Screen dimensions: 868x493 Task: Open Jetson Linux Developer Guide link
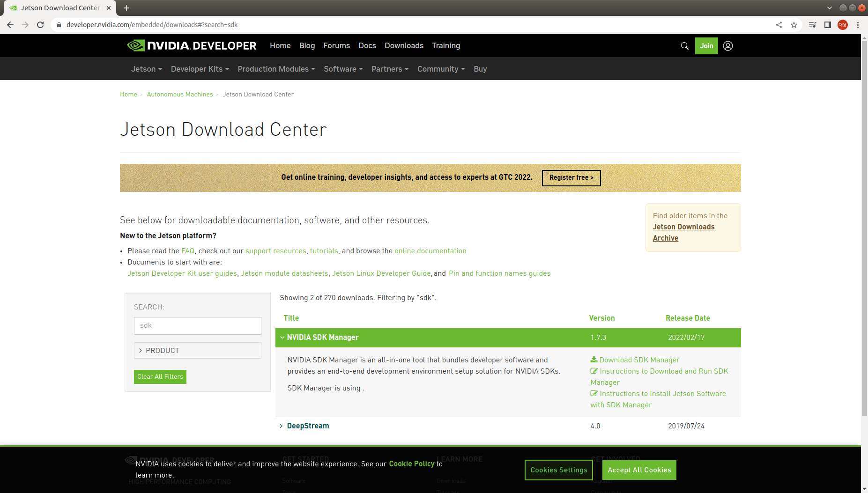pyautogui.click(x=381, y=273)
